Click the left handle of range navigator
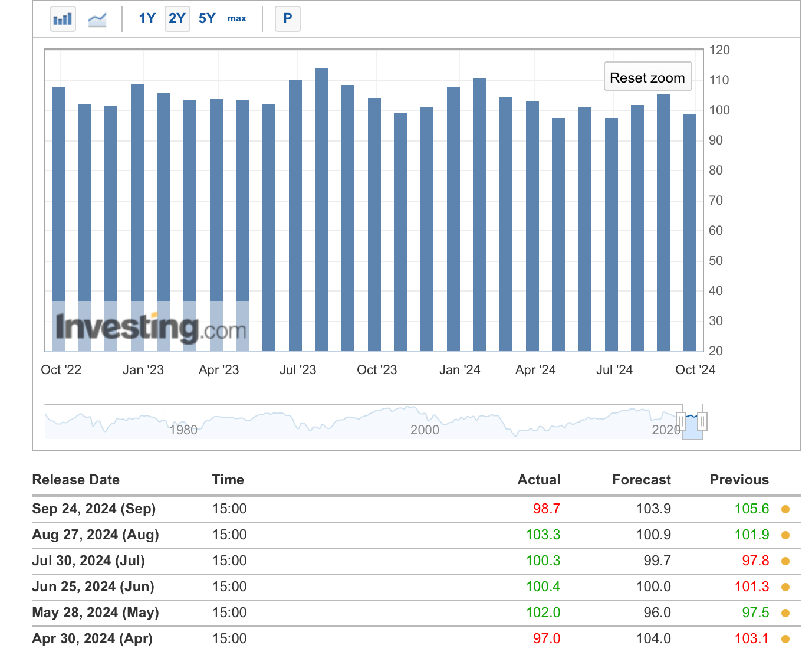 [x=681, y=421]
